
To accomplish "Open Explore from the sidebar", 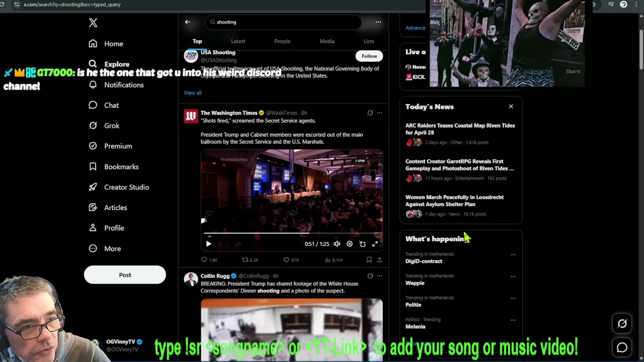I will (x=109, y=64).
